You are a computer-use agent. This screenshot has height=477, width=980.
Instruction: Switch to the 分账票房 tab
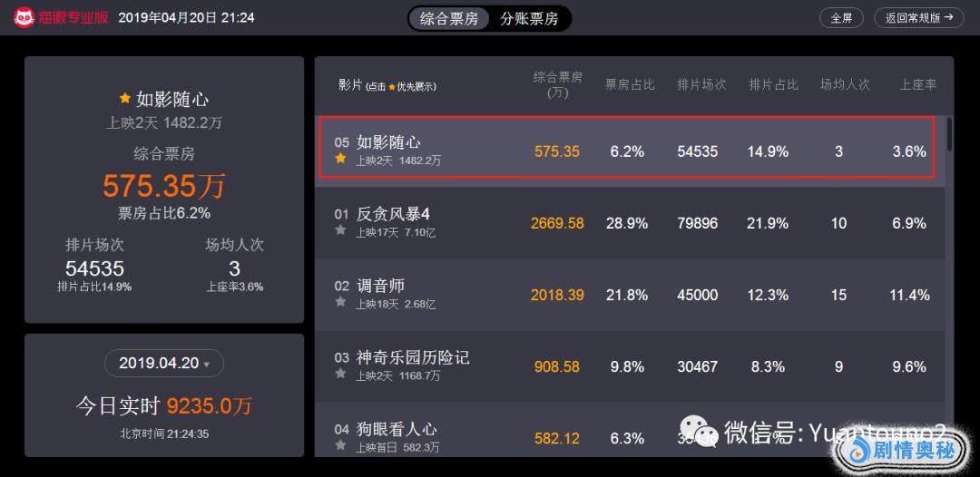529,18
